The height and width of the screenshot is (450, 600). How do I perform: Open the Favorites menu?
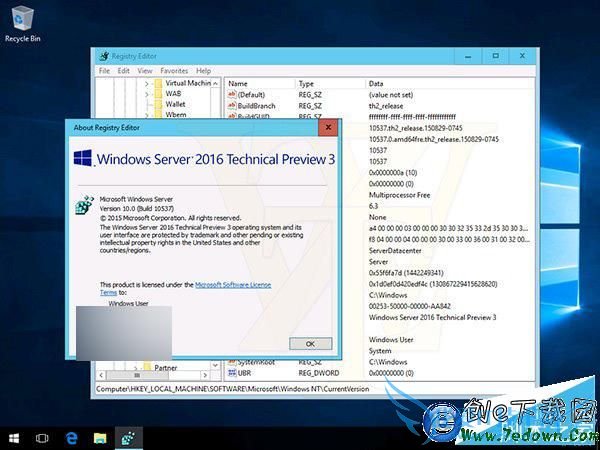click(174, 71)
